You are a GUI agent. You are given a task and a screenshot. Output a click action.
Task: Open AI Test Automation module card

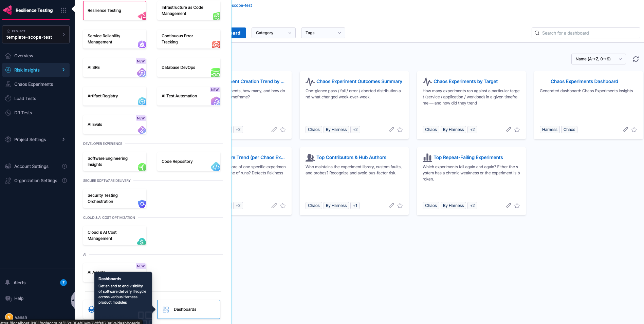189,96
